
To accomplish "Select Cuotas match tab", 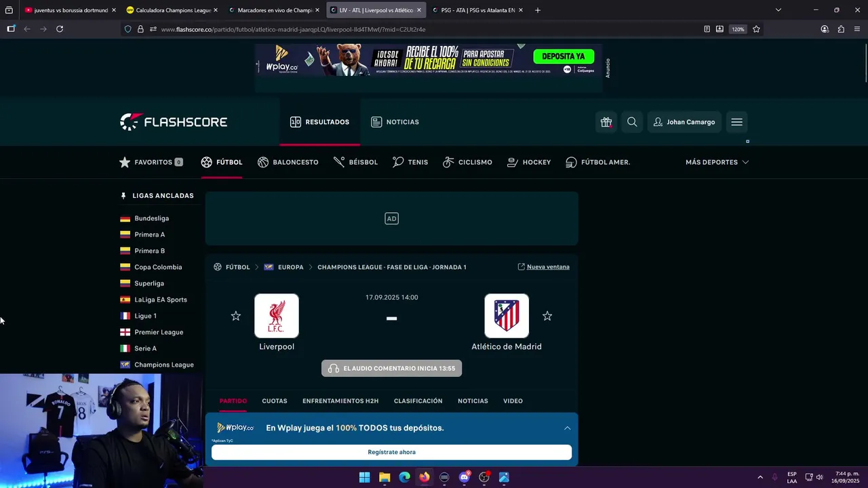I will click(x=275, y=401).
